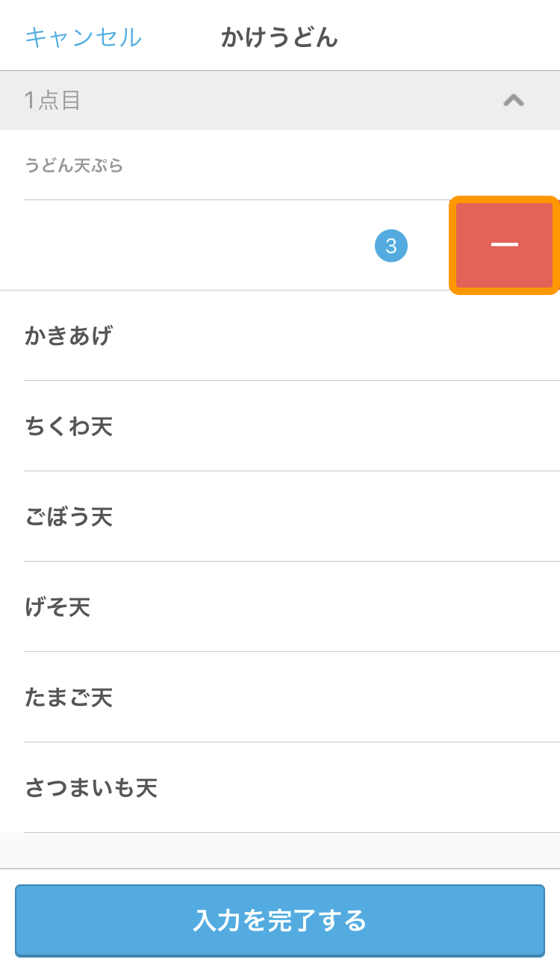Image resolution: width=560 pixels, height=971 pixels.
Task: Tap the 1点目 section header label
Action: point(52,100)
